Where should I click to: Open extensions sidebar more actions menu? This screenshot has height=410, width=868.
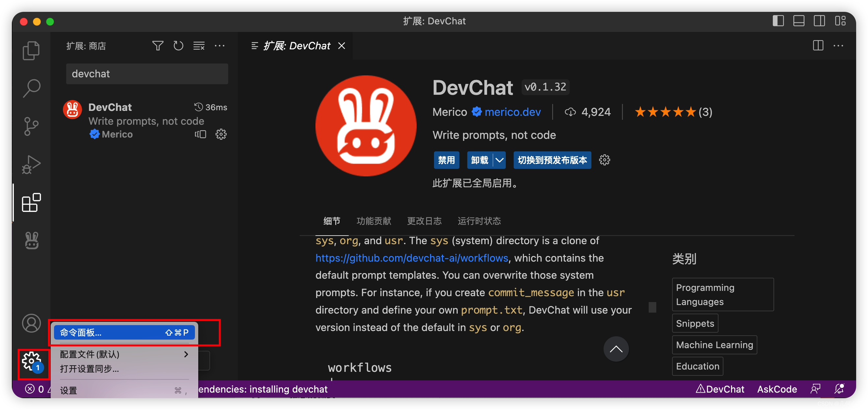point(220,46)
